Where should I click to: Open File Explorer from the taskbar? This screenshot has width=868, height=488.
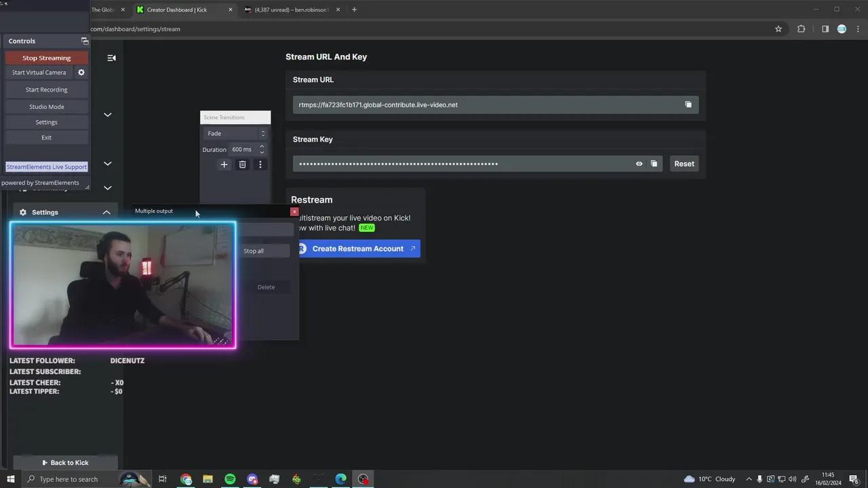[x=208, y=479]
